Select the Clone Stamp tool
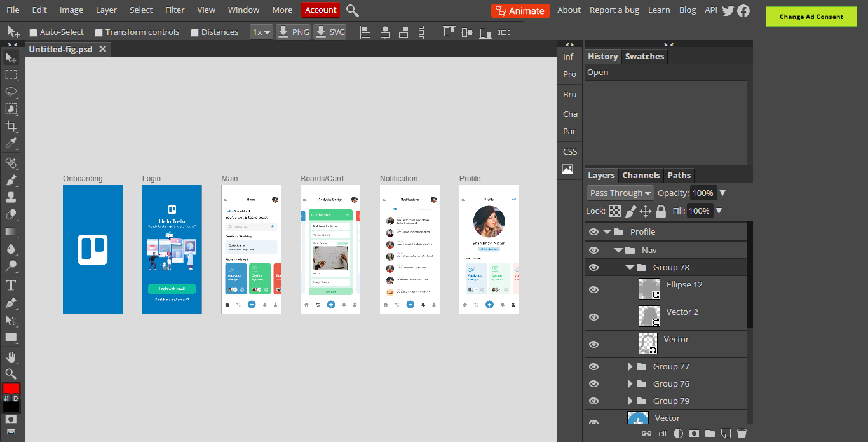The image size is (868, 442). pyautogui.click(x=11, y=197)
